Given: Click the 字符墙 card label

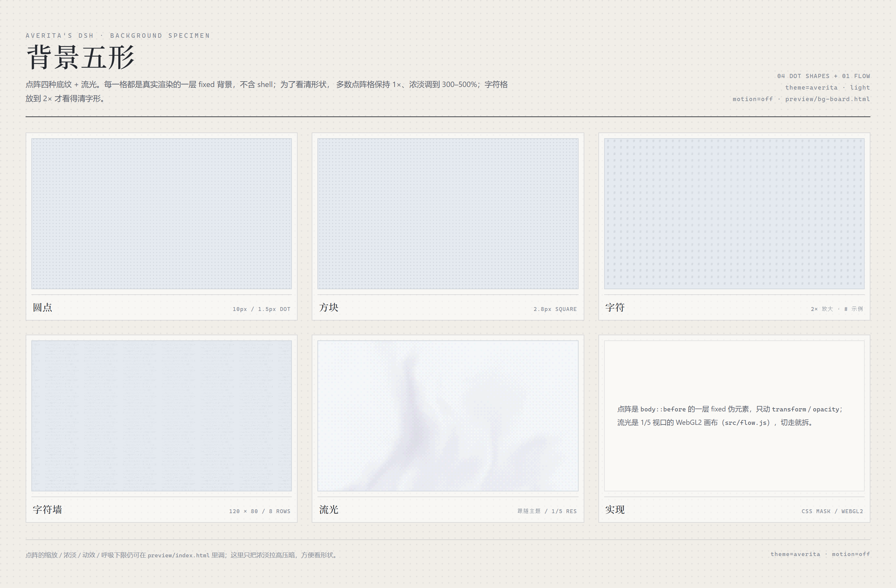Looking at the screenshot, I should (x=47, y=509).
